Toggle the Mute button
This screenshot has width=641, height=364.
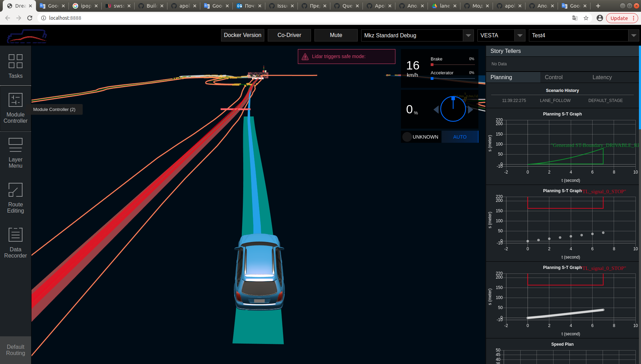336,35
